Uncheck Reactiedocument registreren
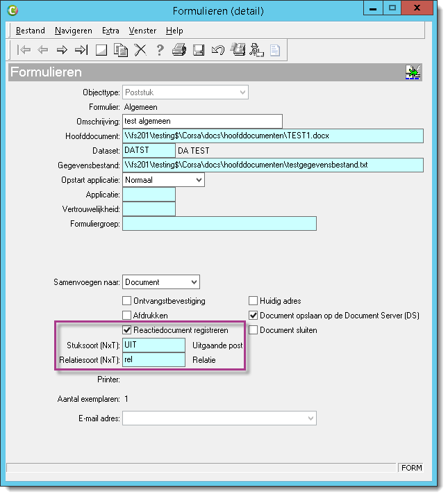448x497 pixels. (126, 330)
